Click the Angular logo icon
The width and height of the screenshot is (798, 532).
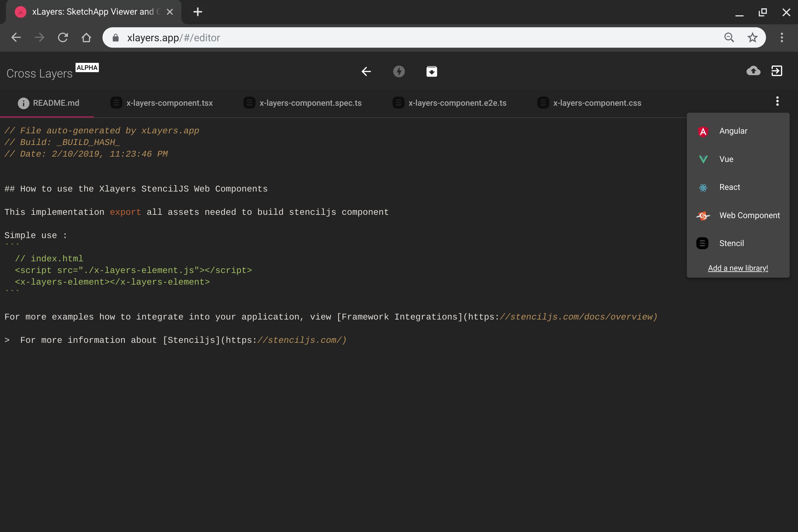pyautogui.click(x=703, y=131)
